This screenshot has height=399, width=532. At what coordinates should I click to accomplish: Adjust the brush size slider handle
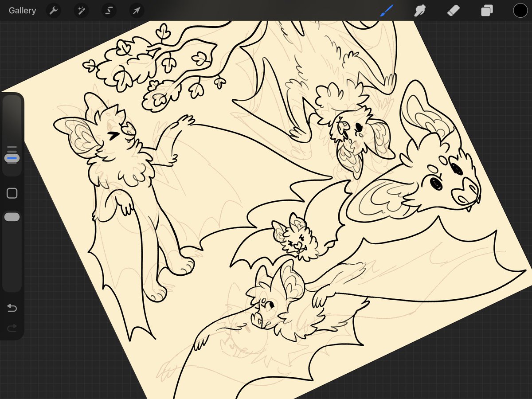pos(12,157)
